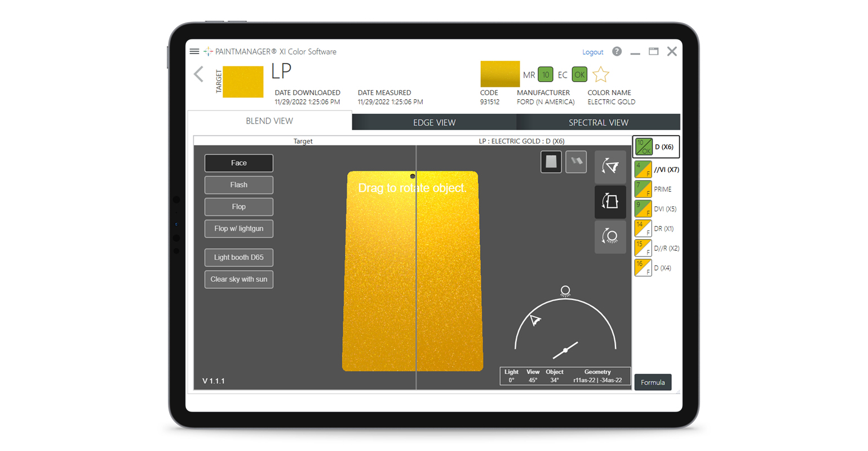
Task: Switch to the Edge View tab
Action: (434, 122)
